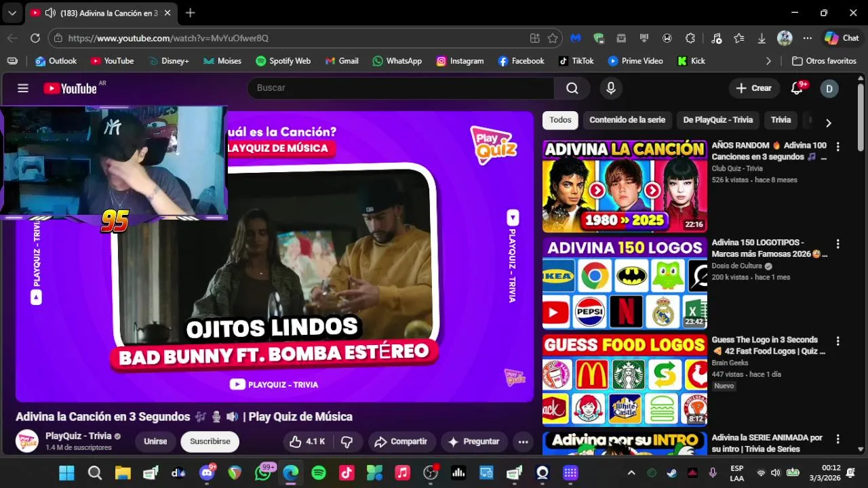This screenshot has height=488, width=868.
Task: Add this page to favorites star
Action: click(x=553, y=39)
